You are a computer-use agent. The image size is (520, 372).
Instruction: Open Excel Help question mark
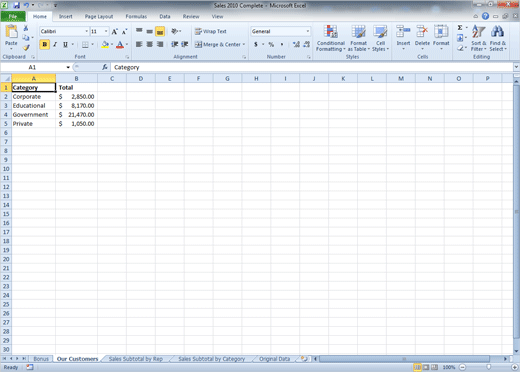485,16
